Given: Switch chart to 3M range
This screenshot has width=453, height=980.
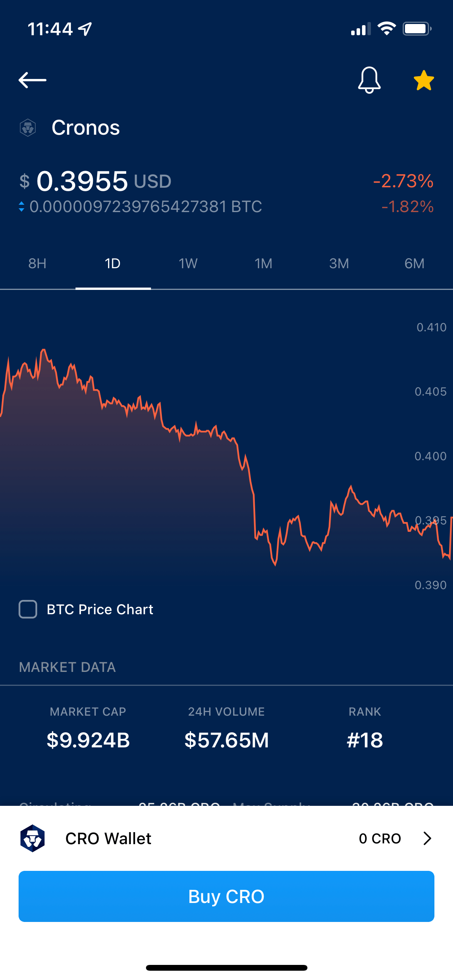Looking at the screenshot, I should tap(339, 264).
